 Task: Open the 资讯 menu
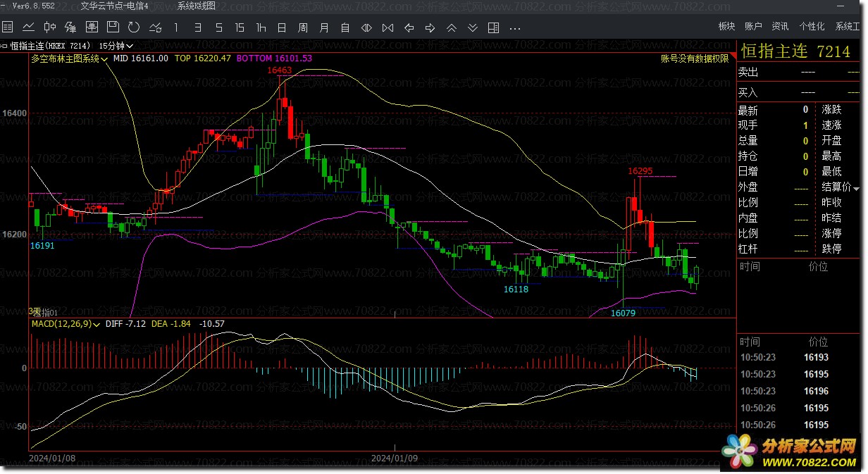[x=780, y=26]
